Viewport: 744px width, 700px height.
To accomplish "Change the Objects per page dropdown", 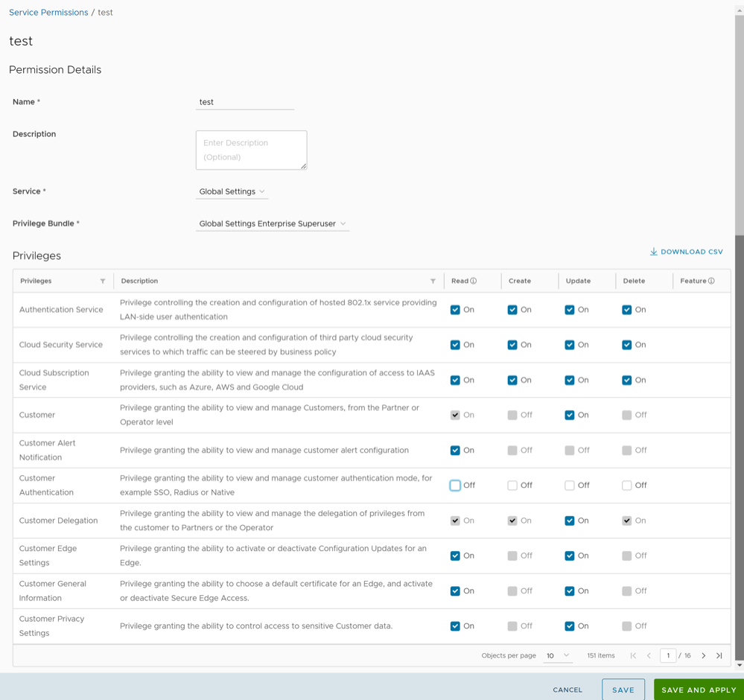I will 557,656.
